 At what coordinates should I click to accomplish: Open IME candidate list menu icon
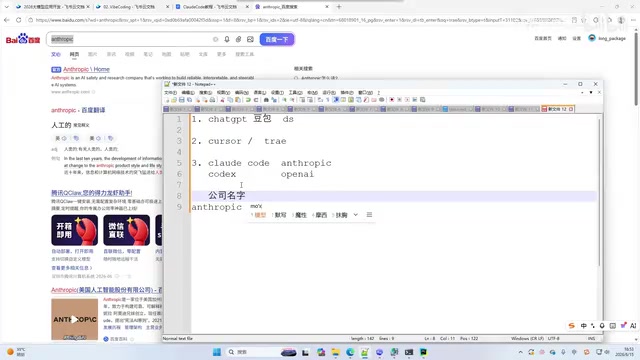coord(369,215)
